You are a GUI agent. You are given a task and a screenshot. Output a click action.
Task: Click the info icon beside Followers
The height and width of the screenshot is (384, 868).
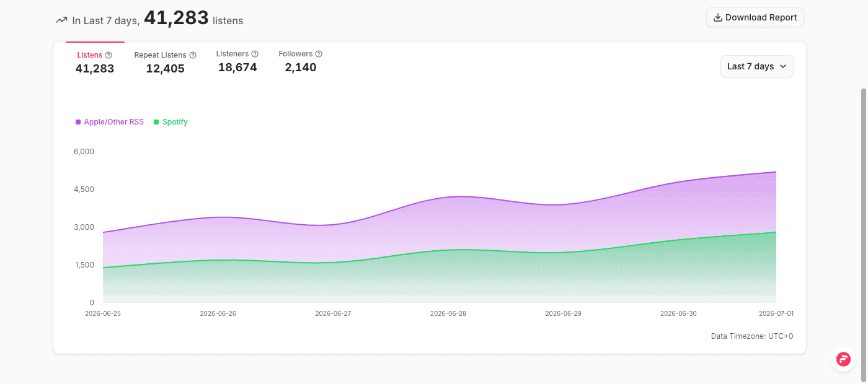(x=319, y=54)
